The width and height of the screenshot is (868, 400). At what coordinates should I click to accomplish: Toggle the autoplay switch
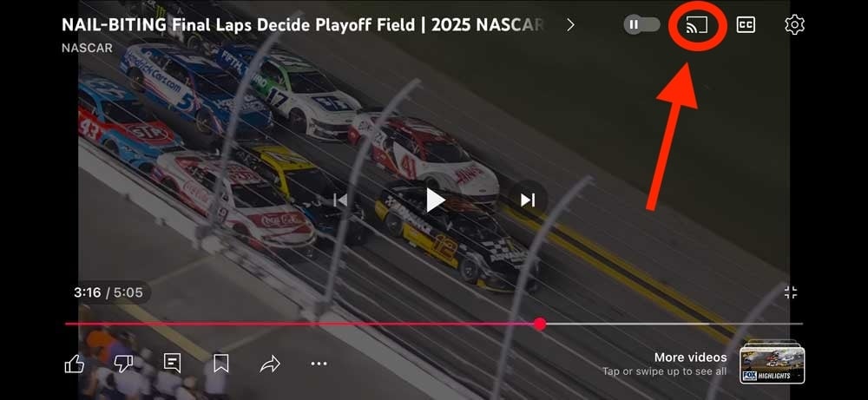641,25
